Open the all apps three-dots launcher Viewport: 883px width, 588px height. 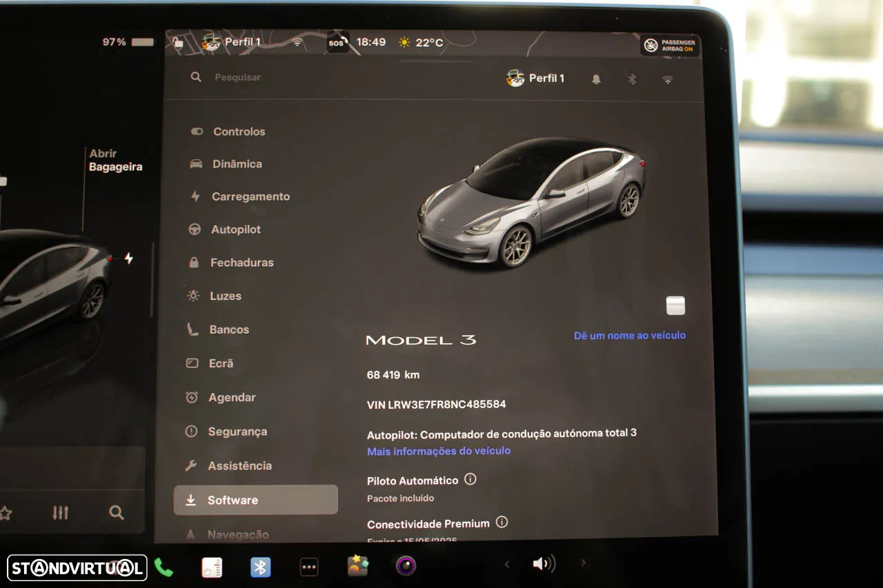tap(309, 567)
